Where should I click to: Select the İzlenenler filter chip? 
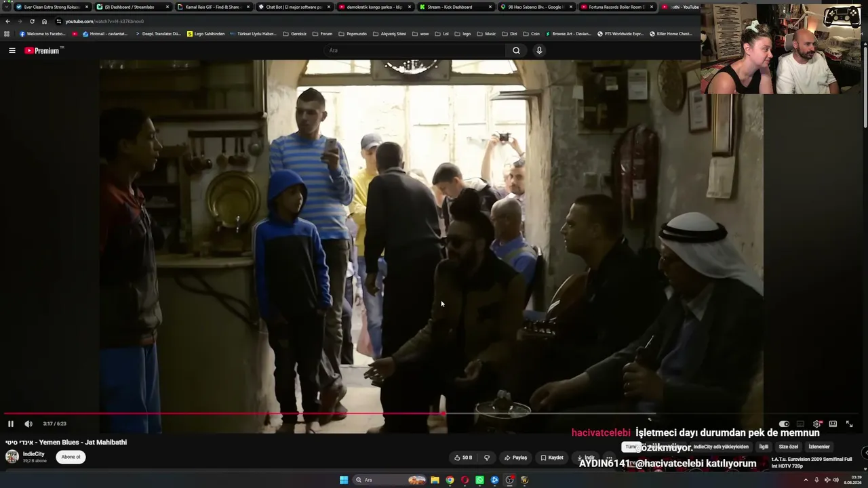coord(819,447)
